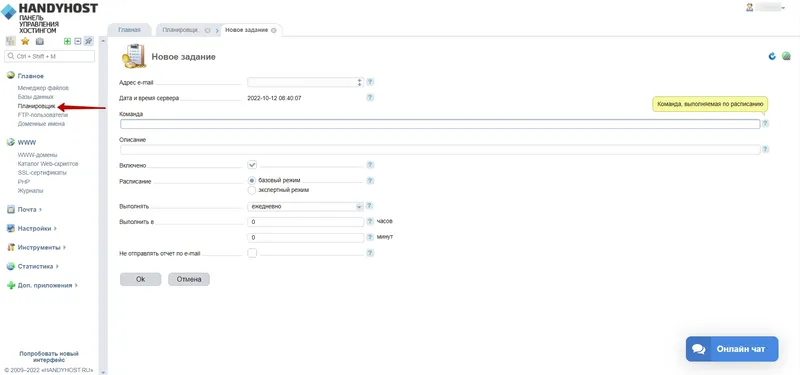Open Каталог Web-скриптов in sidebar

point(48,164)
